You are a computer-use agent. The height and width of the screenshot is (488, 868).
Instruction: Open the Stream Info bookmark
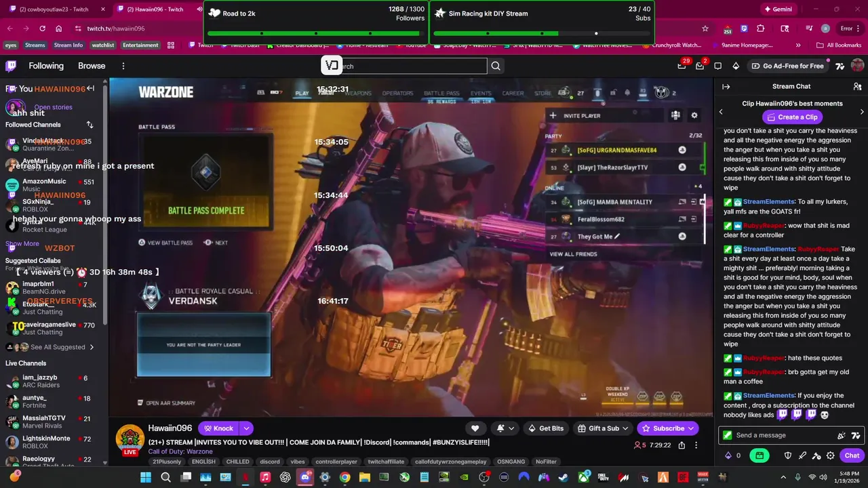[68, 45]
